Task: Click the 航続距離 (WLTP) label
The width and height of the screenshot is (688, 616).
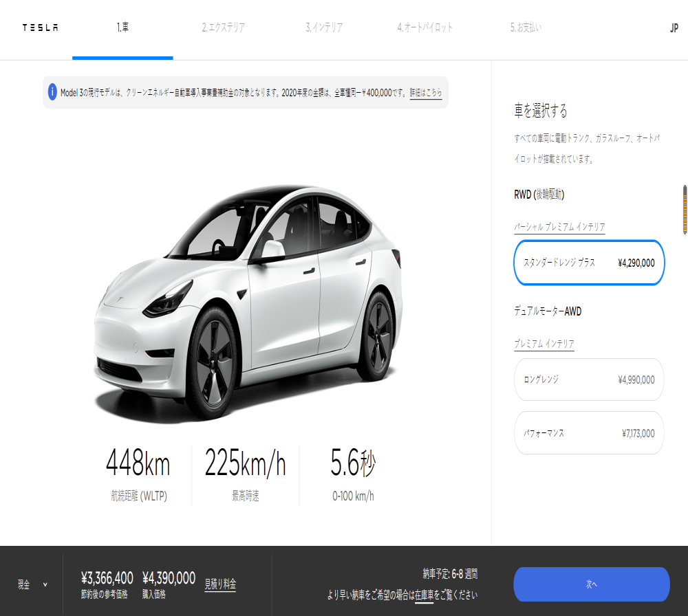Action: [x=139, y=496]
